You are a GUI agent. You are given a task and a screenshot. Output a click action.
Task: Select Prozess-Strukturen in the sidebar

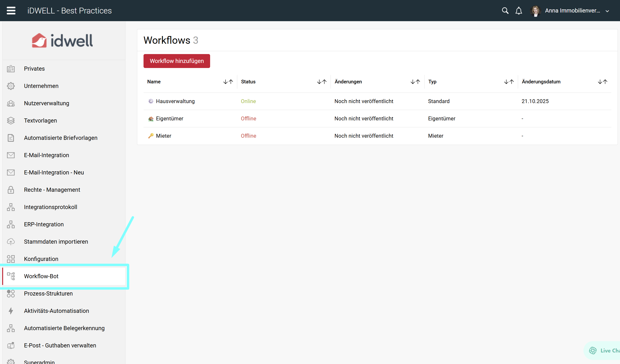(x=48, y=293)
